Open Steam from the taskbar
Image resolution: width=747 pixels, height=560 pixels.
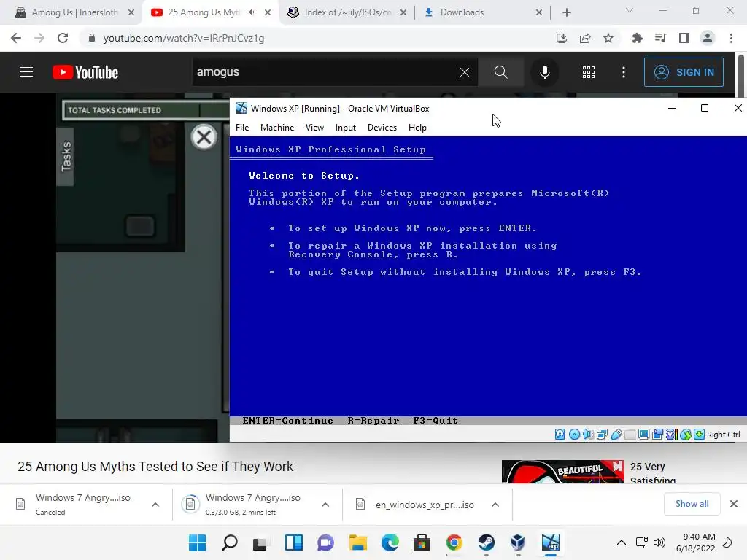pos(486,542)
